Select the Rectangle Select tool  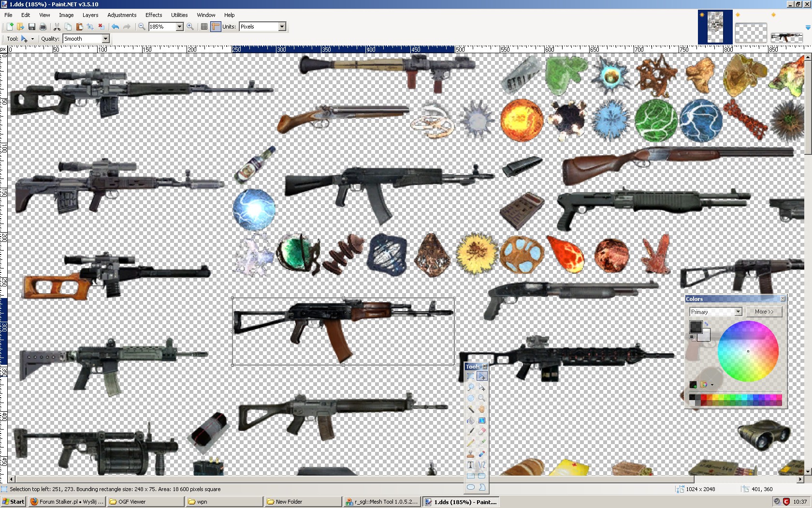click(x=471, y=376)
